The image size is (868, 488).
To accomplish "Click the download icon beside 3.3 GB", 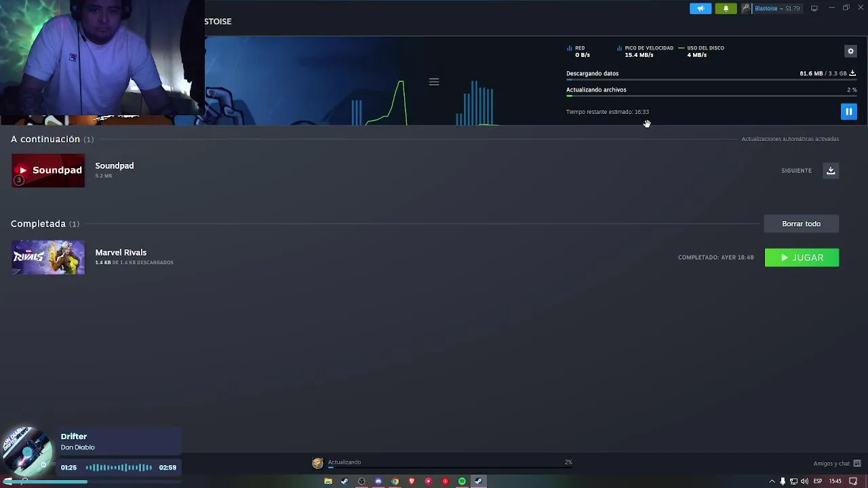I will tap(852, 73).
